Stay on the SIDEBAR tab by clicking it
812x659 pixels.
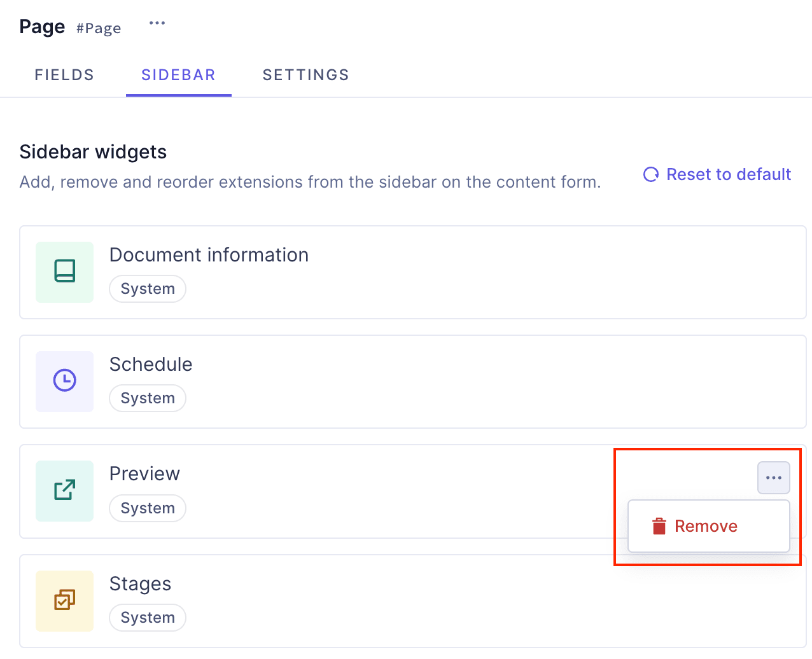[x=178, y=74]
